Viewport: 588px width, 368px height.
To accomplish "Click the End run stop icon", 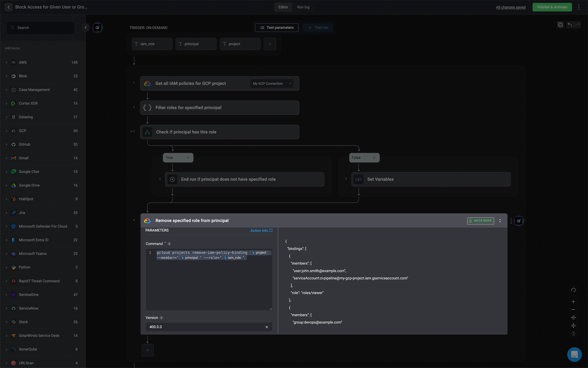I will coord(173,179).
